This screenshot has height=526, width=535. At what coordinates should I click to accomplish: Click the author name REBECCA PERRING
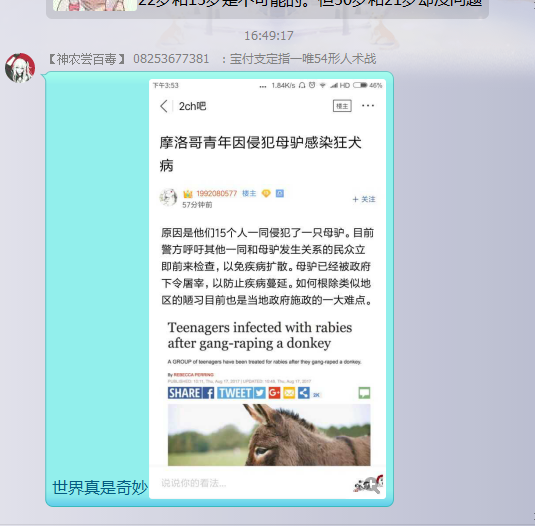194,375
